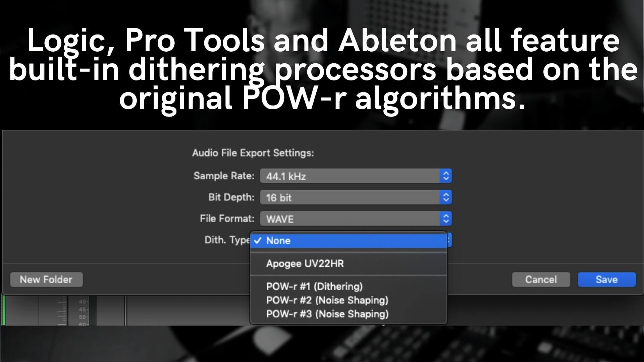644x362 pixels.
Task: Click the Bit Depth stepper arrows
Action: click(x=446, y=197)
